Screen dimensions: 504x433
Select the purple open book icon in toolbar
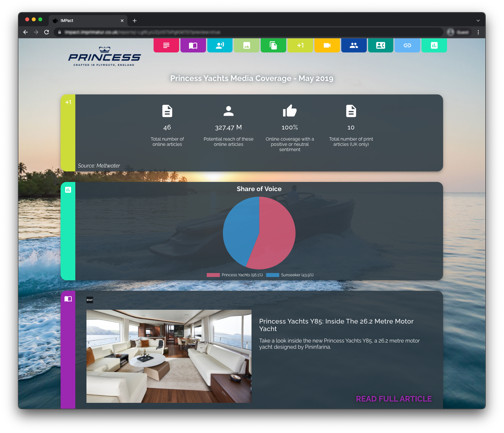tap(193, 45)
